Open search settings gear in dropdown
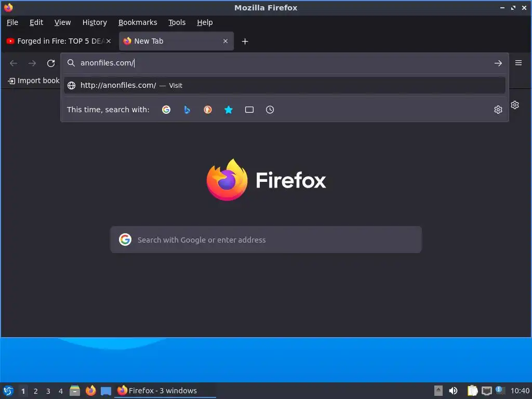 point(498,110)
